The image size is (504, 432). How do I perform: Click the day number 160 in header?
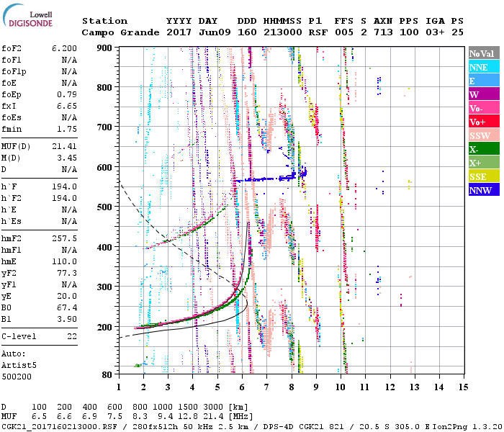(247, 32)
